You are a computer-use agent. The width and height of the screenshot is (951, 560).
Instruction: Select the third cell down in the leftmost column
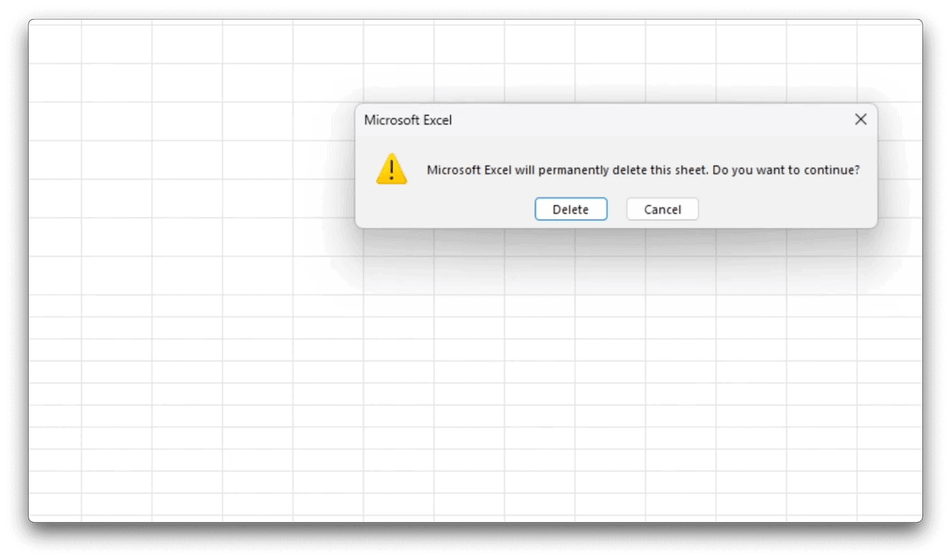point(55,121)
